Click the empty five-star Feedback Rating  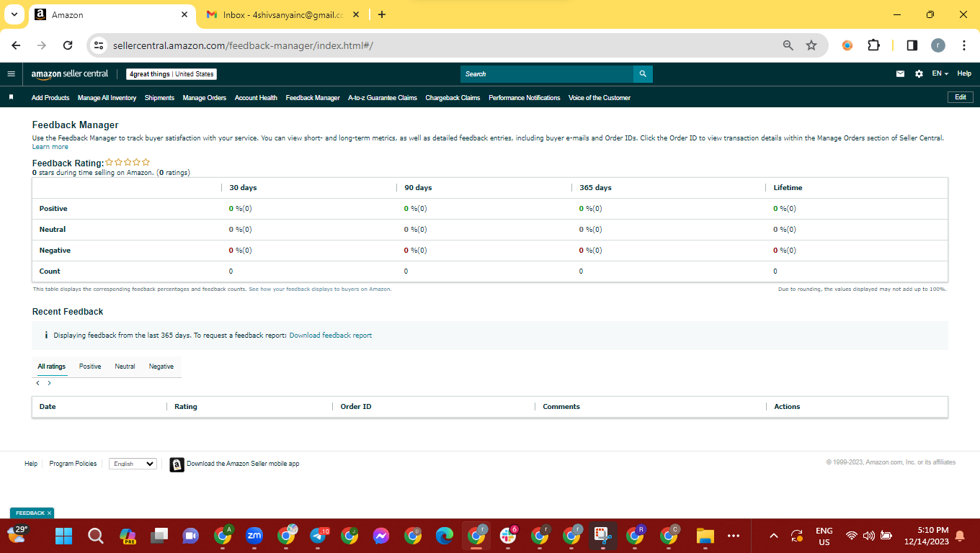pos(128,163)
